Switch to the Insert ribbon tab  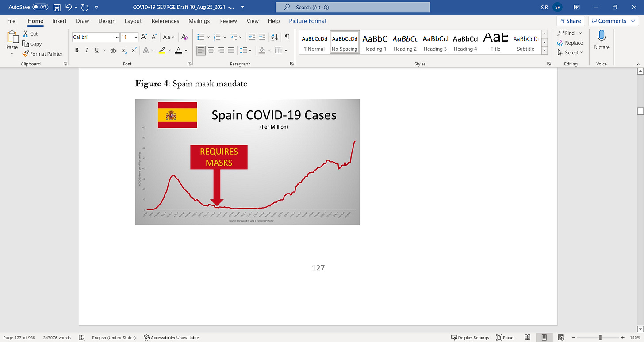59,21
